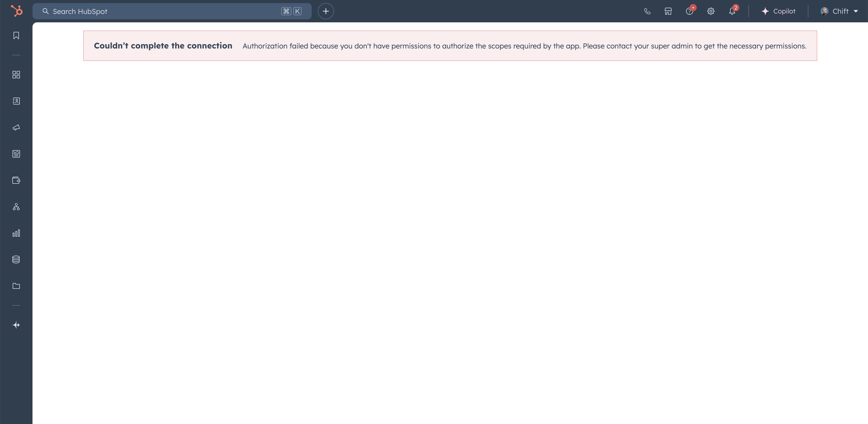The width and height of the screenshot is (868, 424).
Task: Open the Breeze AI sparkle sidebar icon
Action: 16,325
